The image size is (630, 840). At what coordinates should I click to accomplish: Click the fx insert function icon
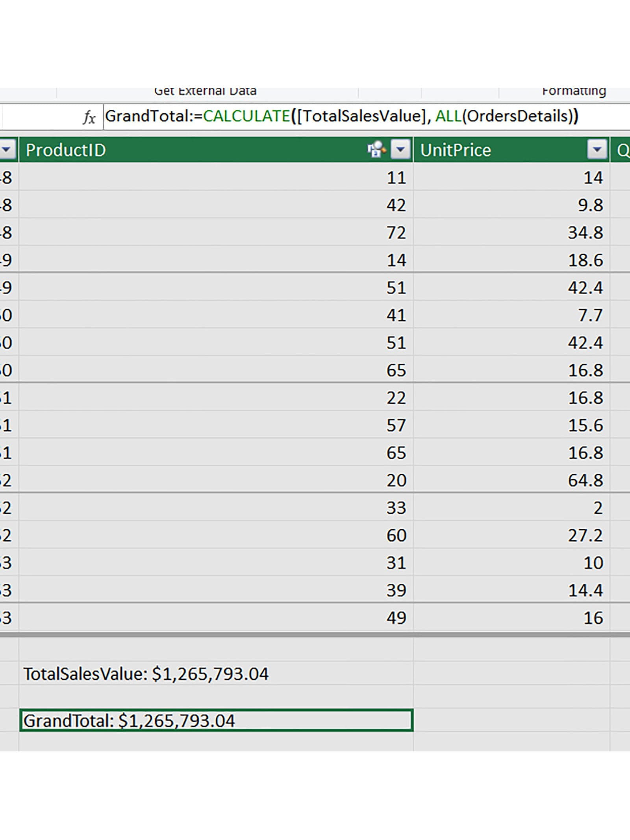click(89, 117)
